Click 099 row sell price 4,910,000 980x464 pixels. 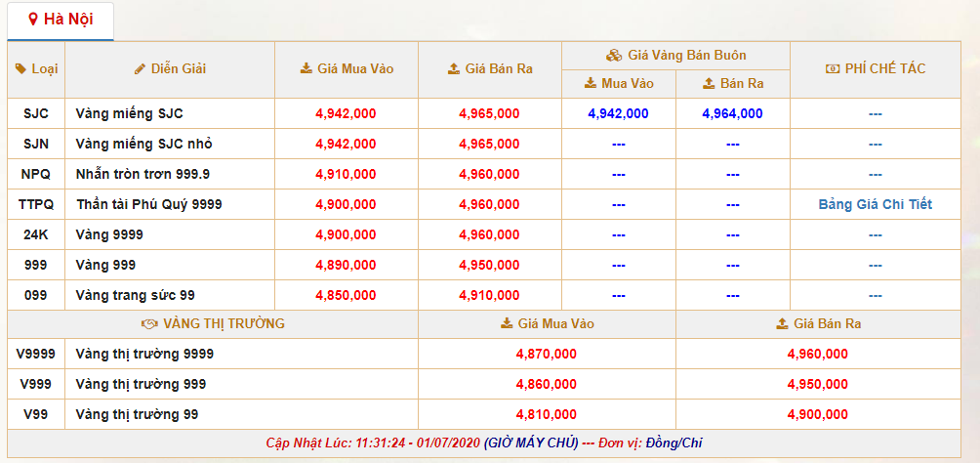click(489, 295)
